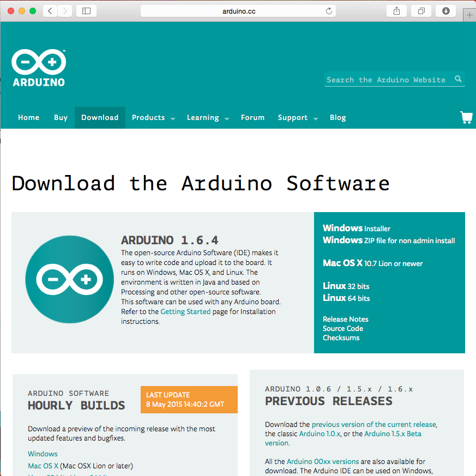Go to the Blog nav item
This screenshot has width=476, height=476.
[x=338, y=118]
